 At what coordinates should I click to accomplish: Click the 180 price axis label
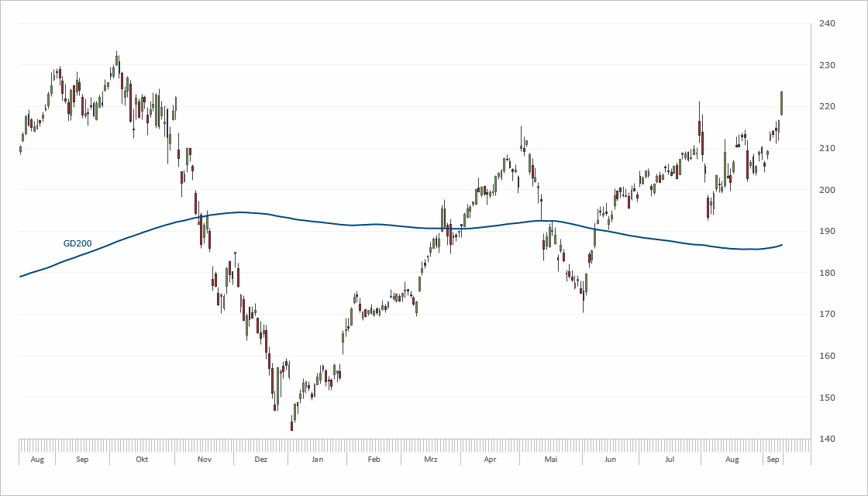pos(827,273)
